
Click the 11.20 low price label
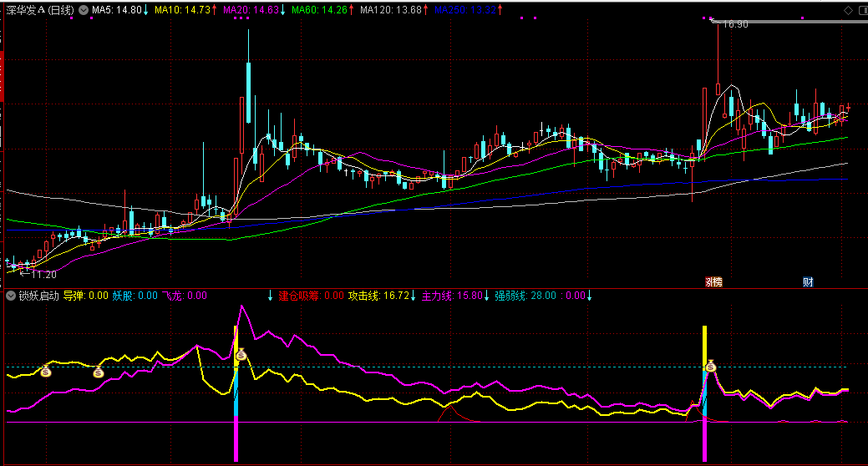click(43, 275)
